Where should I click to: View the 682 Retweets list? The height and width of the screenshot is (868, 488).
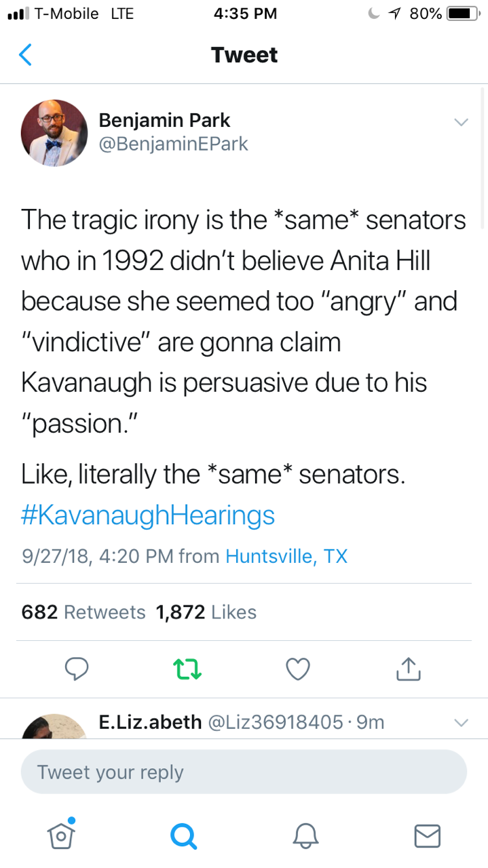(x=83, y=612)
